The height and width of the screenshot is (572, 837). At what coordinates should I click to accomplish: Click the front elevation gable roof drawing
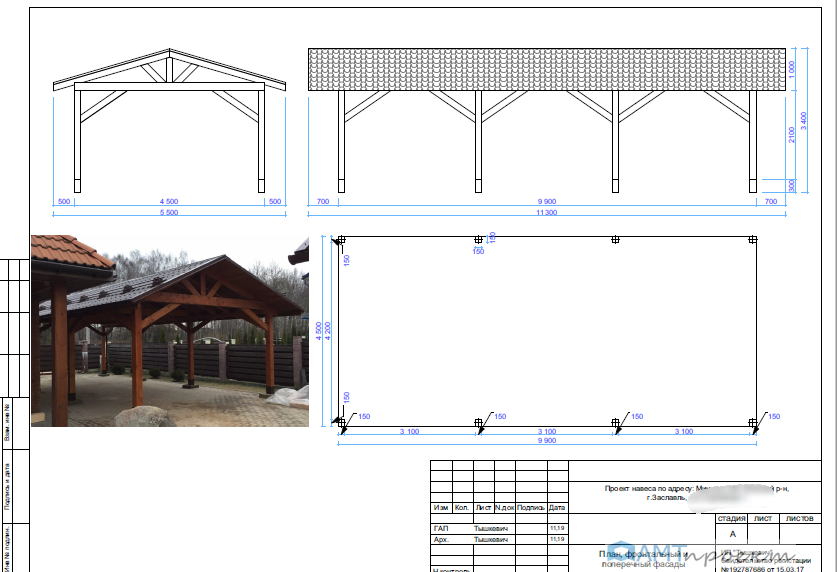169,72
